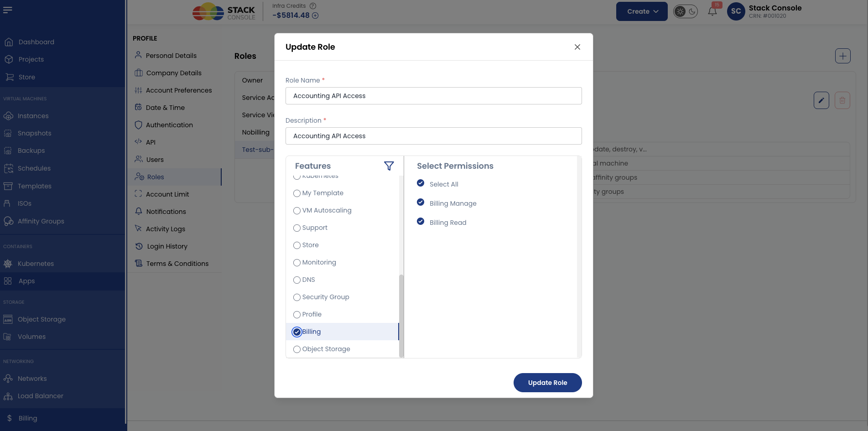Click the Kubernetes wheel icon
Screen dimensions: 868x431
(8, 264)
